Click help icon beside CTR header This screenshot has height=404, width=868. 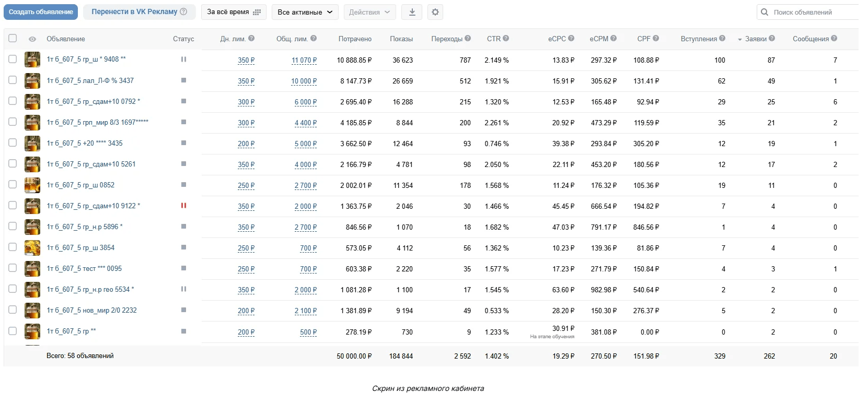(x=506, y=38)
